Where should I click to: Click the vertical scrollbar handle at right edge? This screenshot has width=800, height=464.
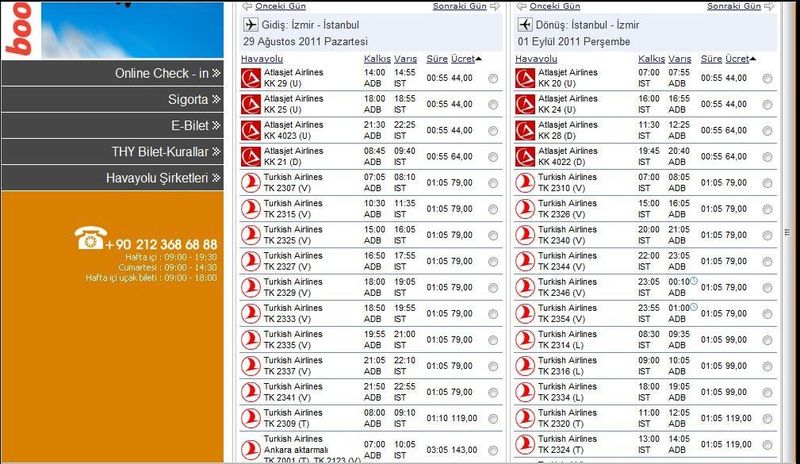pyautogui.click(x=787, y=232)
